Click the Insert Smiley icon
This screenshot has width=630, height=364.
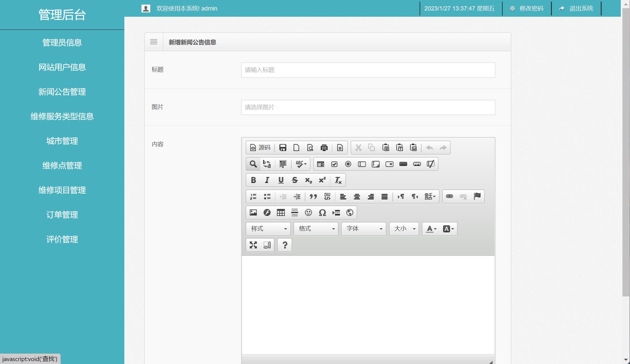click(308, 212)
